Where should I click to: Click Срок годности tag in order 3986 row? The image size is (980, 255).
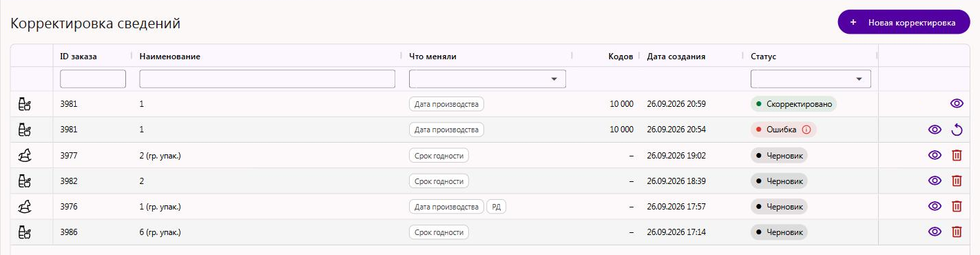tap(439, 232)
